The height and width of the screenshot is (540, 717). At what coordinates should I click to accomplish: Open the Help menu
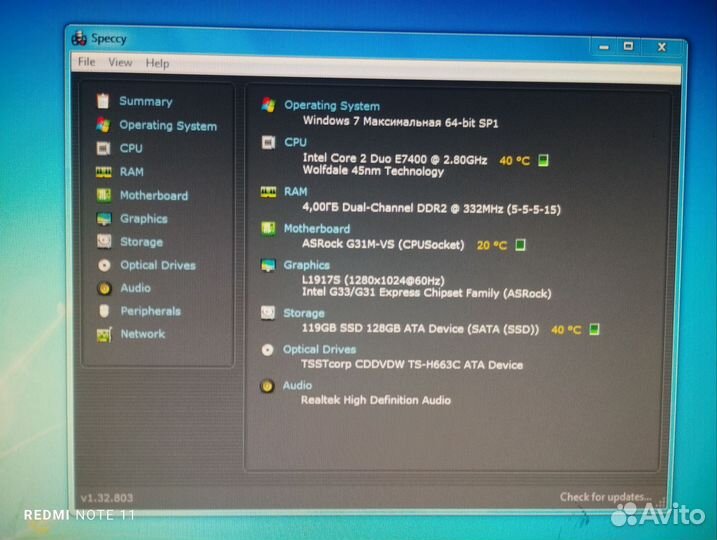pos(157,63)
